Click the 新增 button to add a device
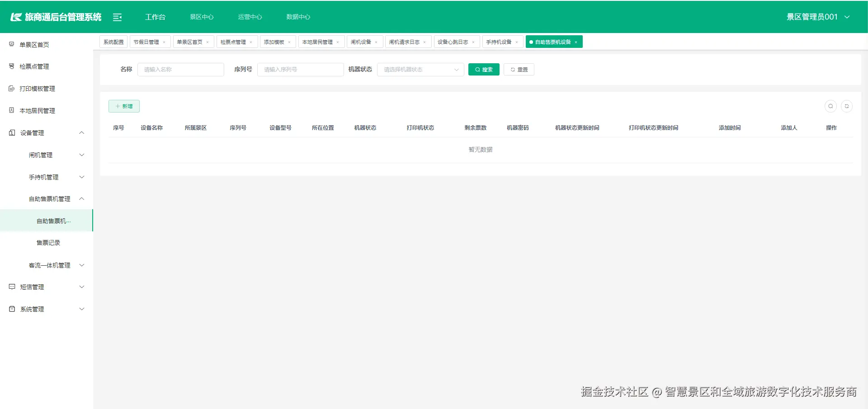 (x=124, y=106)
